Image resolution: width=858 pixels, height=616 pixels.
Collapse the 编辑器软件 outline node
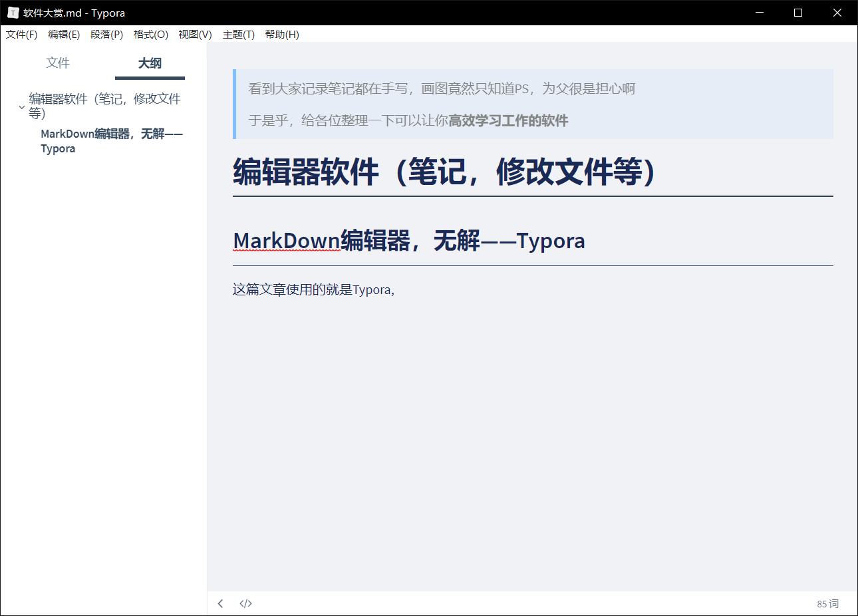pyautogui.click(x=21, y=106)
